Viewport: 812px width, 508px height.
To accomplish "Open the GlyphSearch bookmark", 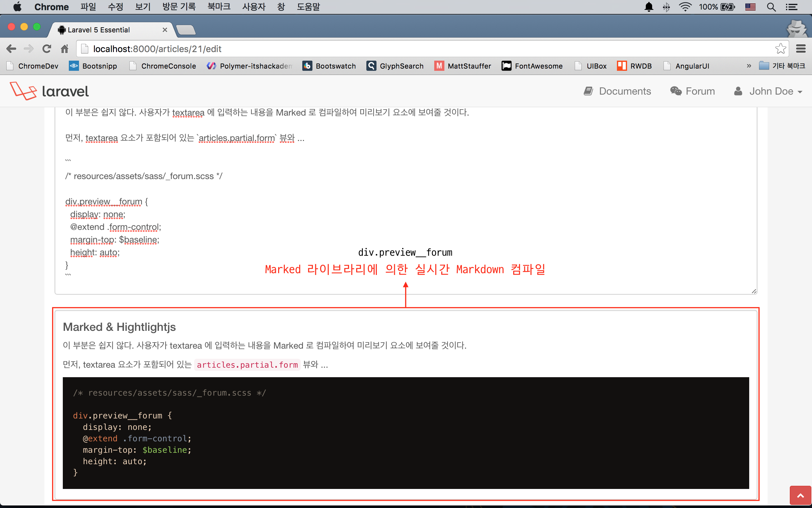I will 395,66.
